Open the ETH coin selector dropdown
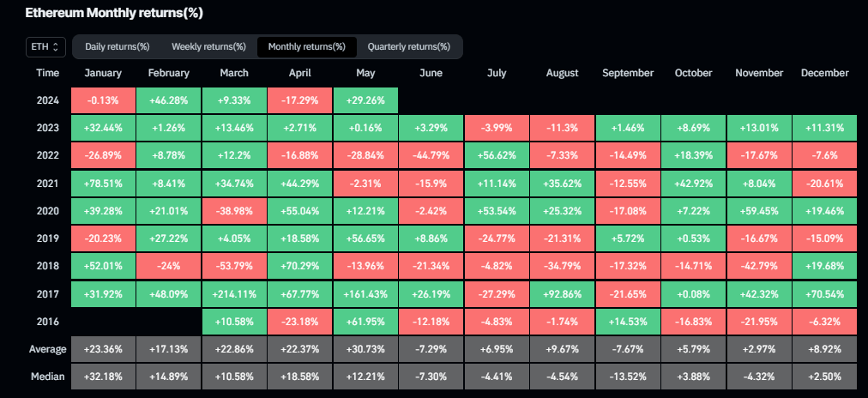Image resolution: width=868 pixels, height=398 pixels. [45, 46]
